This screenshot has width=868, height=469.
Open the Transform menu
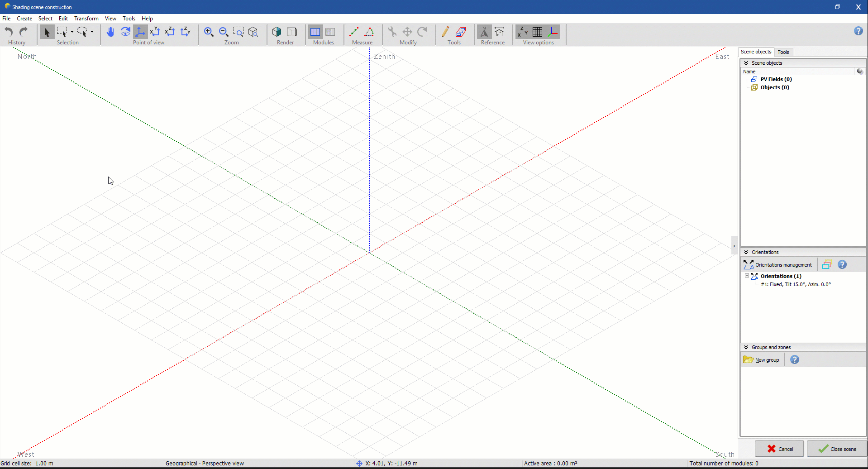[x=86, y=19]
